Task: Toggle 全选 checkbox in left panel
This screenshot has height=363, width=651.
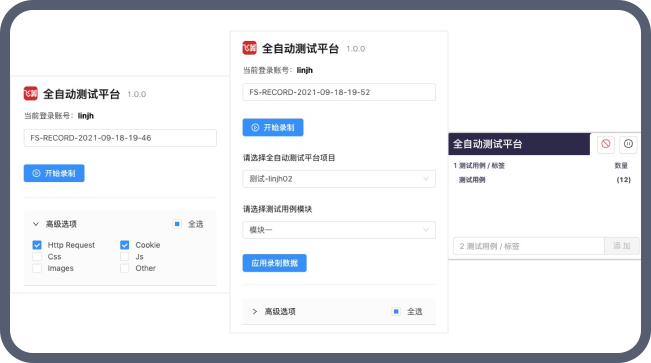Action: pyautogui.click(x=177, y=224)
